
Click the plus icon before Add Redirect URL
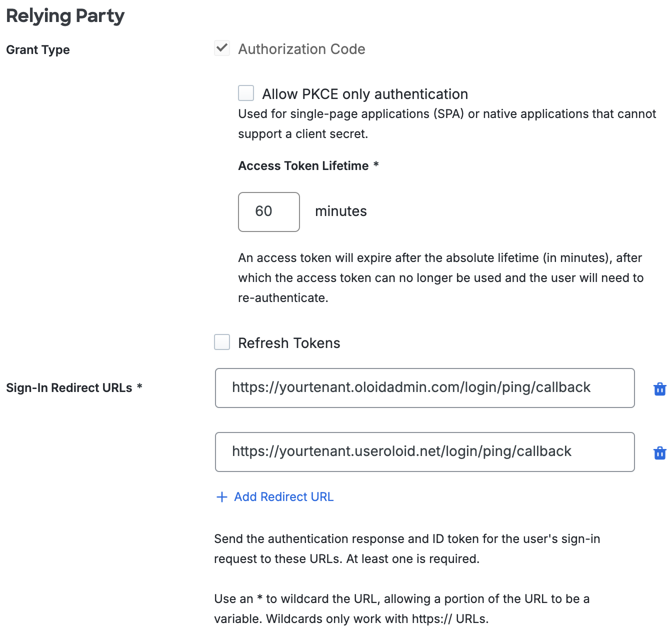221,497
